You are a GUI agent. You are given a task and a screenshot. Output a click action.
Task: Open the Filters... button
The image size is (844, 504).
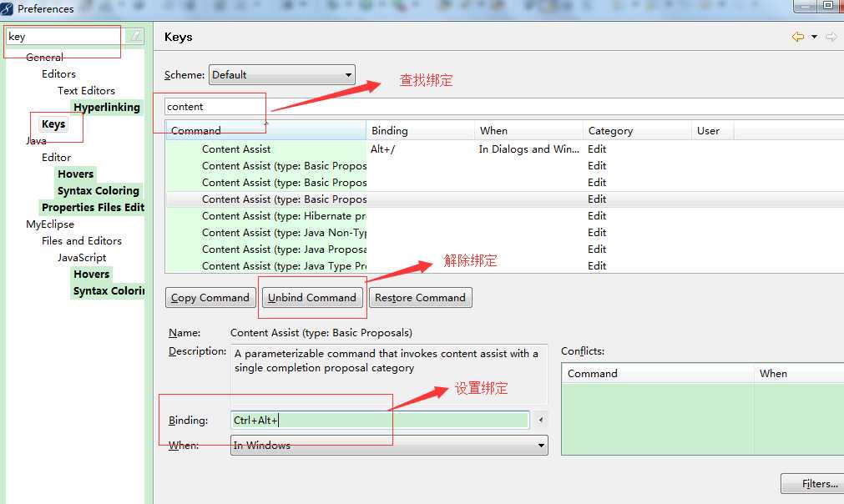[814, 484]
